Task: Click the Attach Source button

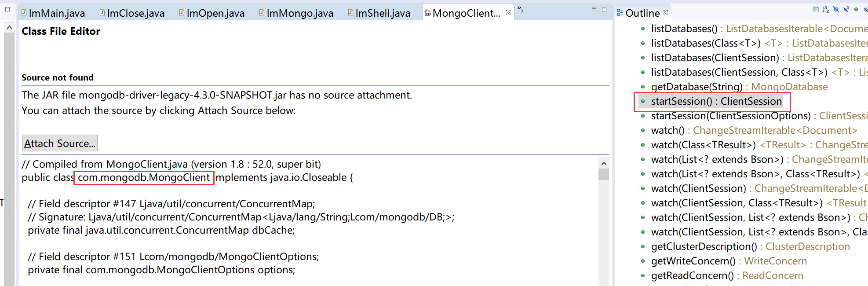Action: tap(59, 143)
